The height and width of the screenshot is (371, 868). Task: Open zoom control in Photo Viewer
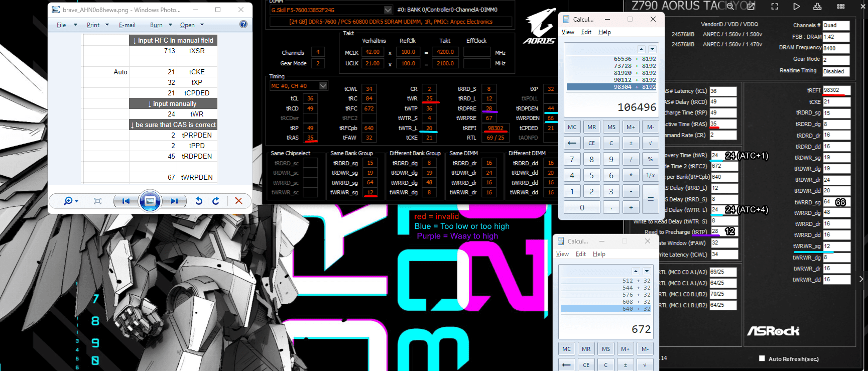[71, 201]
